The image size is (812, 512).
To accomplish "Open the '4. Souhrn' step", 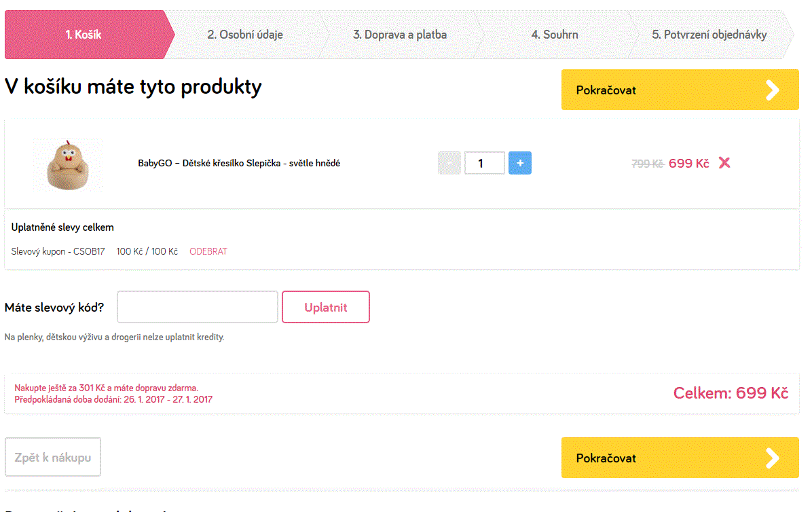I will point(555,35).
